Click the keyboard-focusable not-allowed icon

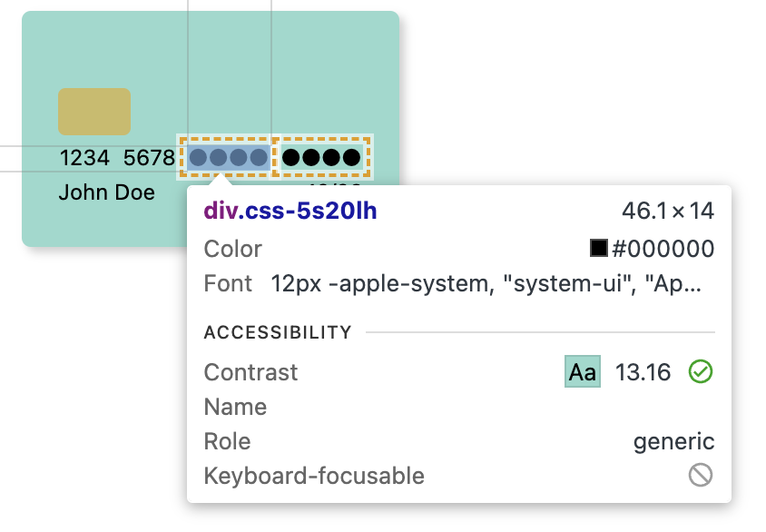tap(701, 475)
